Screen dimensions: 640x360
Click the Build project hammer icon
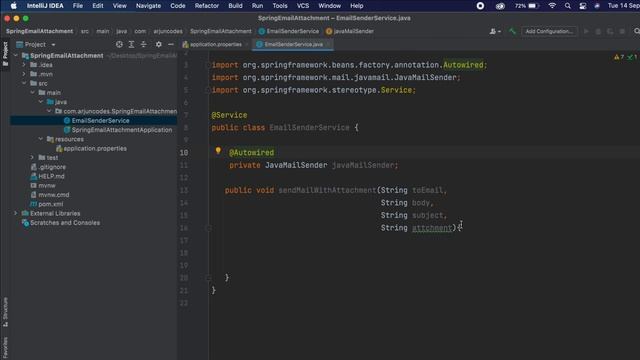512,31
